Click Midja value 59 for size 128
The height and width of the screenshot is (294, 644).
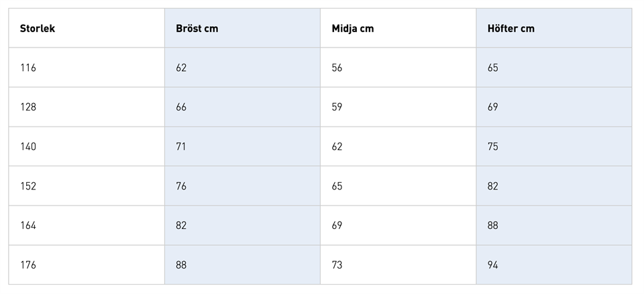tap(337, 107)
